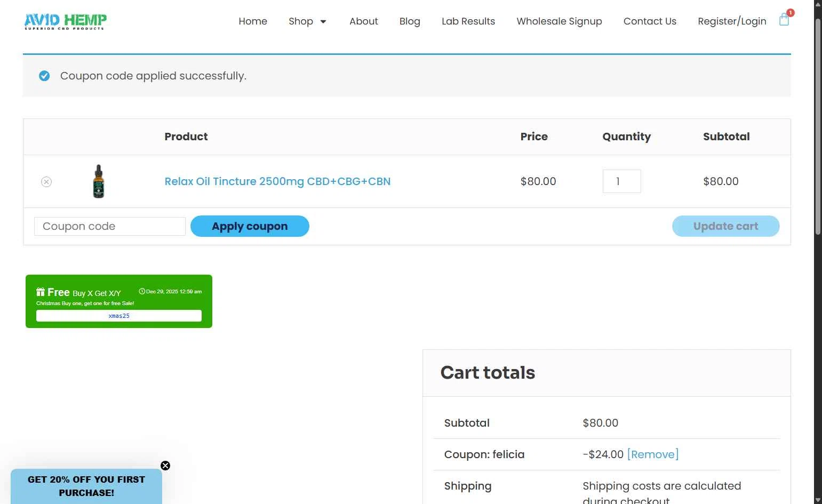822x504 pixels.
Task: Open the Blog page
Action: [410, 21]
